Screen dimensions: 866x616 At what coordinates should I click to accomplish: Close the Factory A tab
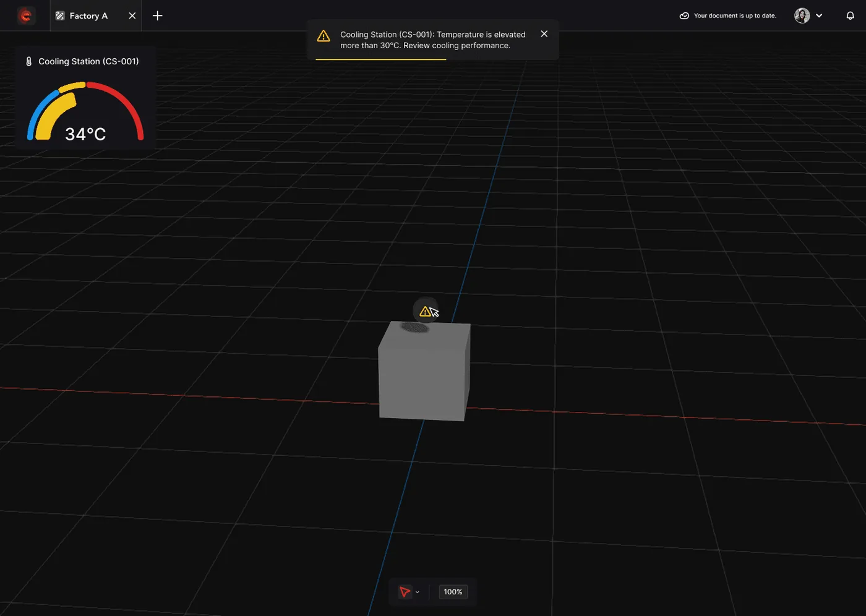pyautogui.click(x=132, y=16)
